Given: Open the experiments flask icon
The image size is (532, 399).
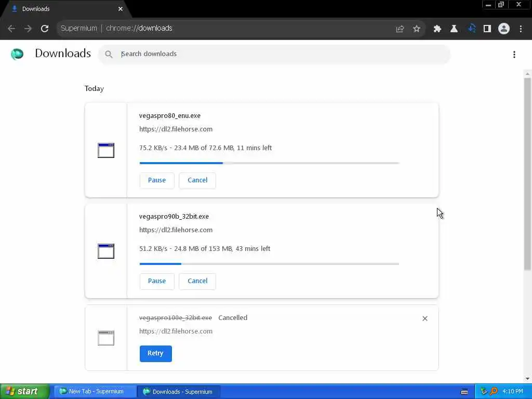Looking at the screenshot, I should 454,29.
